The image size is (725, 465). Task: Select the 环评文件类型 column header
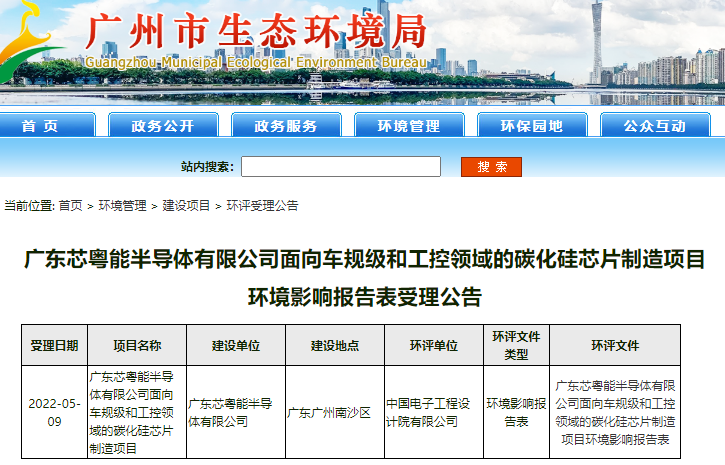point(516,345)
